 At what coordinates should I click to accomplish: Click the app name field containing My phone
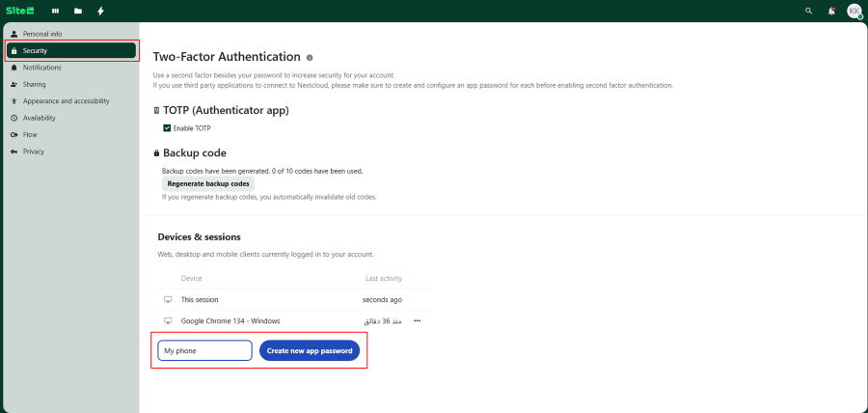point(204,350)
